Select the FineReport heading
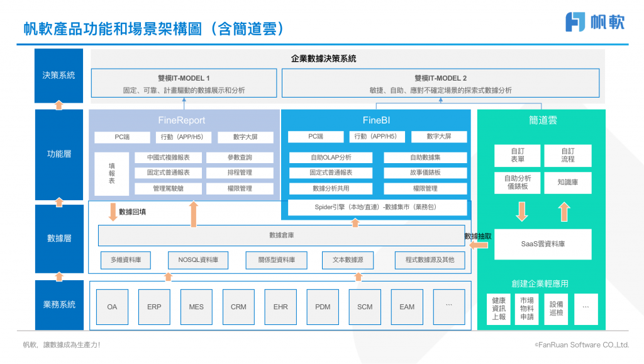This screenshot has width=644, height=364. click(182, 120)
